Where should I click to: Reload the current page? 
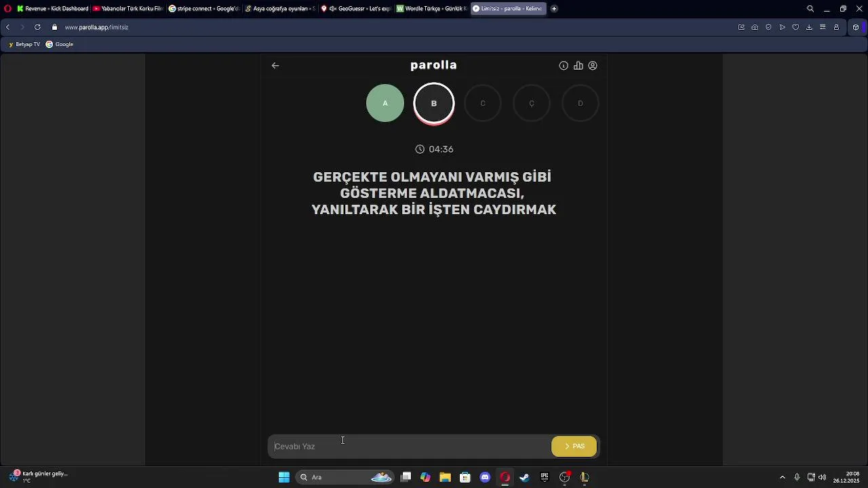point(37,27)
